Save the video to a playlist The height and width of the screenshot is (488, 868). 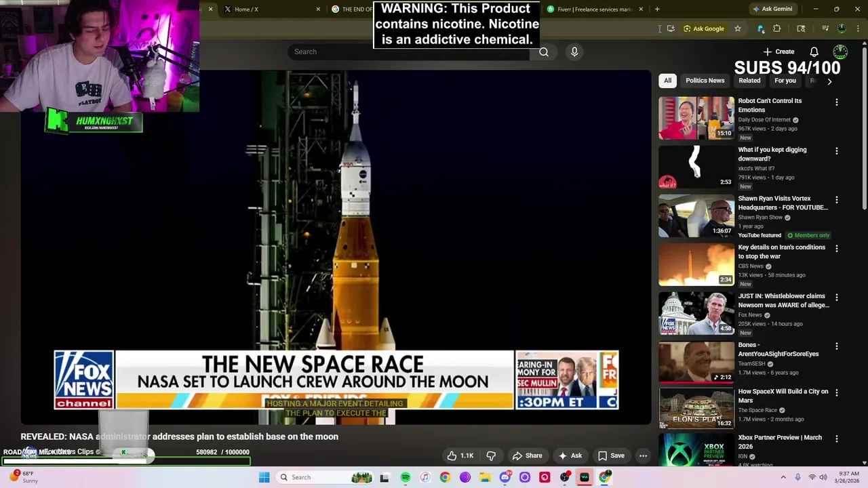pos(610,455)
